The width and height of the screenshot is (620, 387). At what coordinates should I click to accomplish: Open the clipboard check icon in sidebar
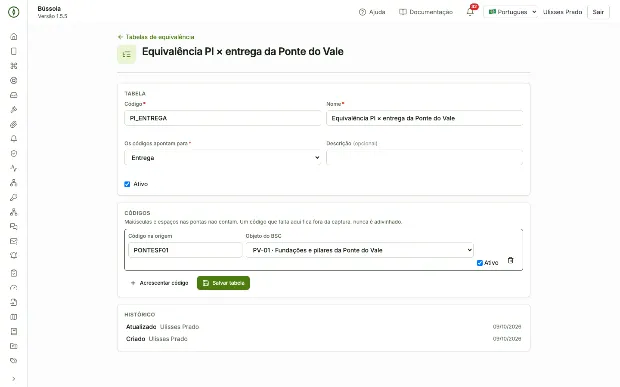point(13,273)
